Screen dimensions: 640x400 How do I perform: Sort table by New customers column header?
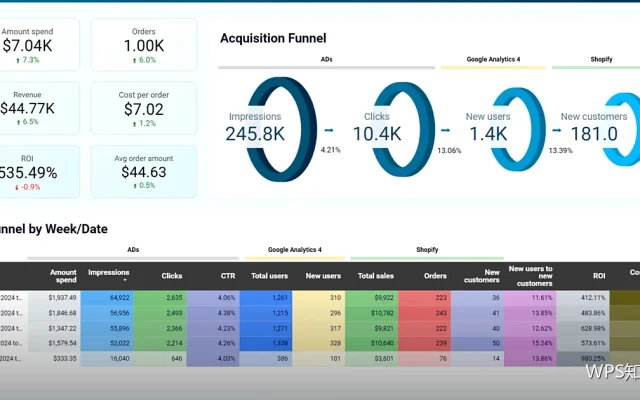click(x=482, y=276)
